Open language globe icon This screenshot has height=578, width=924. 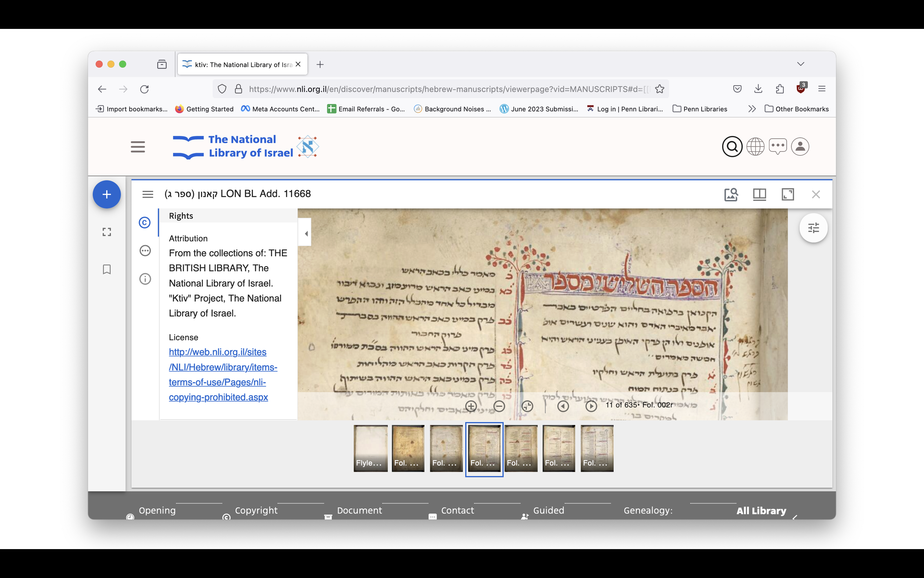[755, 146]
